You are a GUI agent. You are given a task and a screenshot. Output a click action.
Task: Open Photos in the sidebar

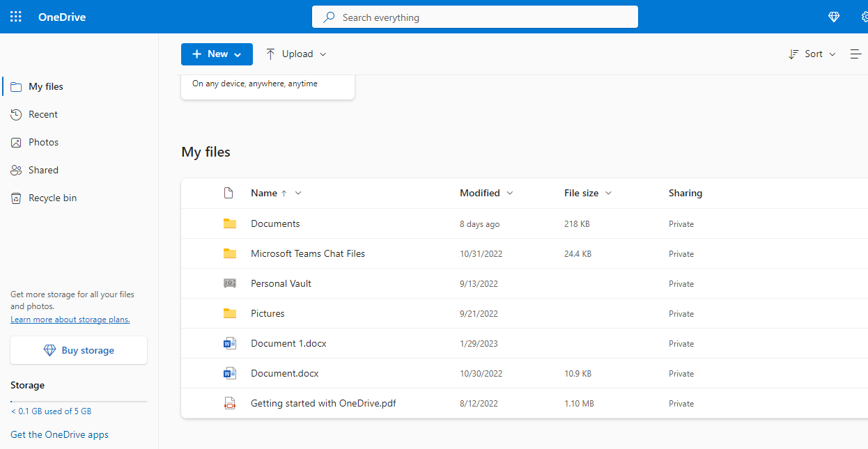43,143
